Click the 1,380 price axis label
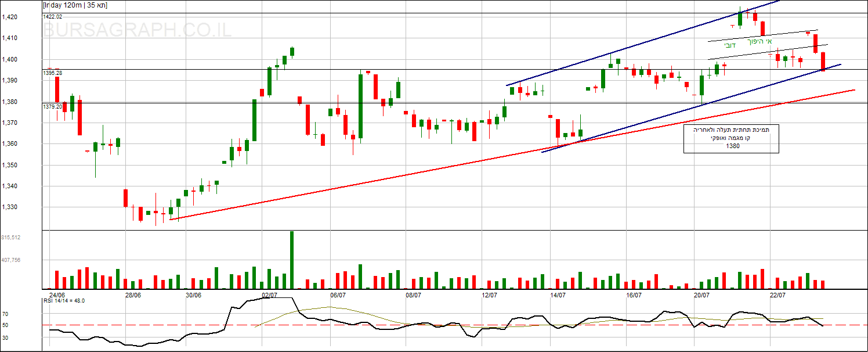Screen dimensions: 868x352 [x=9, y=102]
